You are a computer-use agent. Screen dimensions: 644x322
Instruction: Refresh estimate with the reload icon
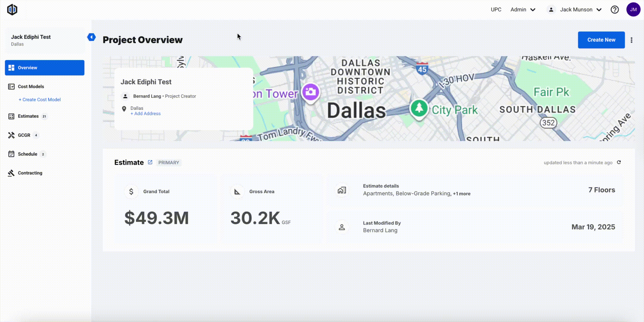click(619, 162)
